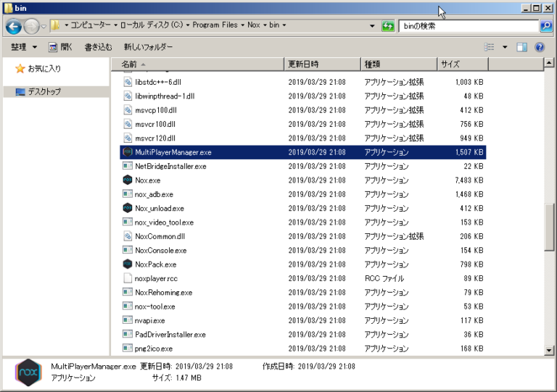The height and width of the screenshot is (392, 557).
Task: Click the refresh button beside address bar
Action: click(x=389, y=26)
